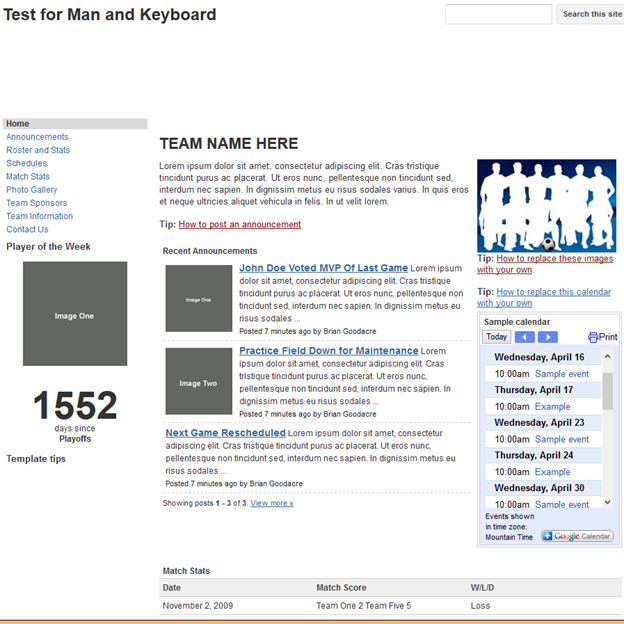Screen dimensions: 624x624
Task: Click the team silhouette image
Action: (x=546, y=205)
